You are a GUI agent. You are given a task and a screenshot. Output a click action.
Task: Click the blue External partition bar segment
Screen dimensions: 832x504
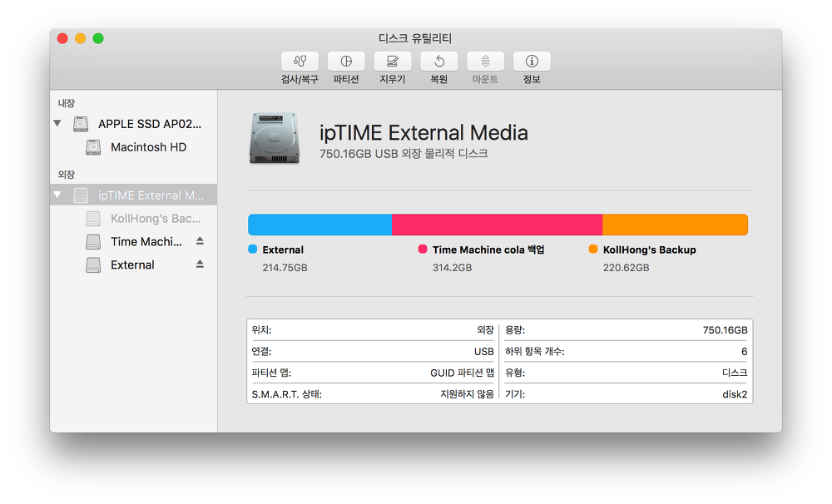[319, 225]
